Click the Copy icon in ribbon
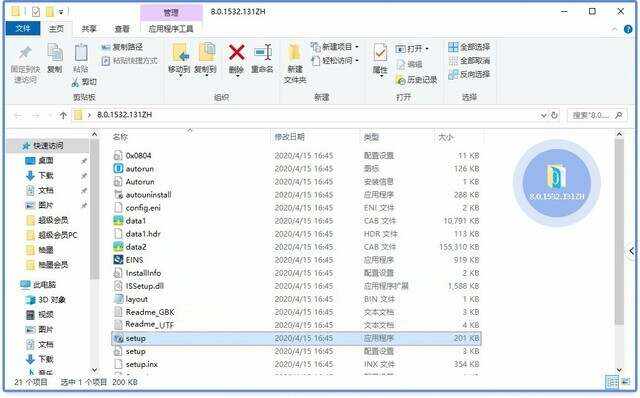 (55, 53)
